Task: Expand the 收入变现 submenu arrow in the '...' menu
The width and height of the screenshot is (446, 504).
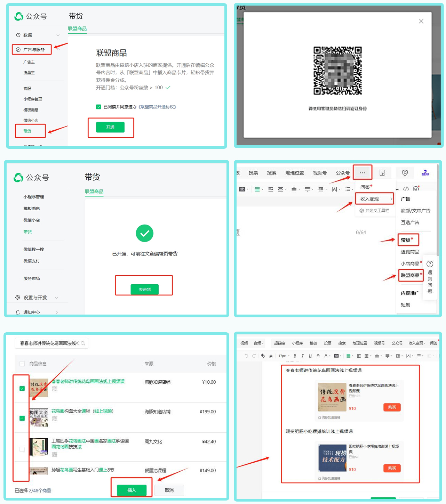Action: (391, 199)
